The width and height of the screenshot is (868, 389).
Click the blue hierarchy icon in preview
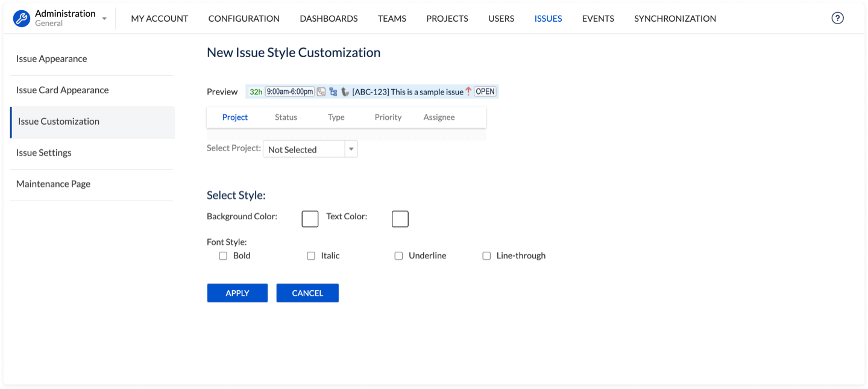pyautogui.click(x=333, y=92)
